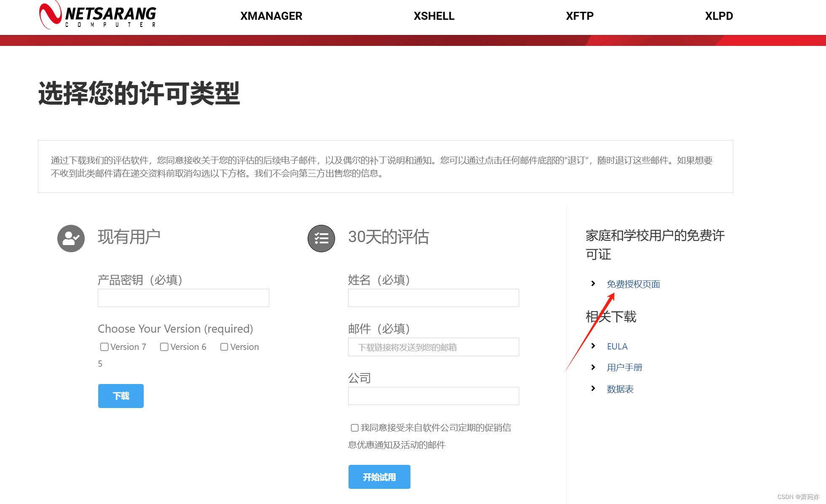This screenshot has width=826, height=504.
Task: Open the 免费授权页面 link
Action: click(633, 284)
